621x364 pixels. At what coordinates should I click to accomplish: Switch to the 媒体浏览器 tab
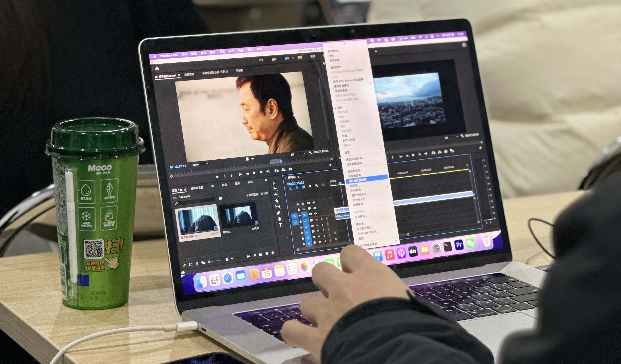tap(197, 188)
